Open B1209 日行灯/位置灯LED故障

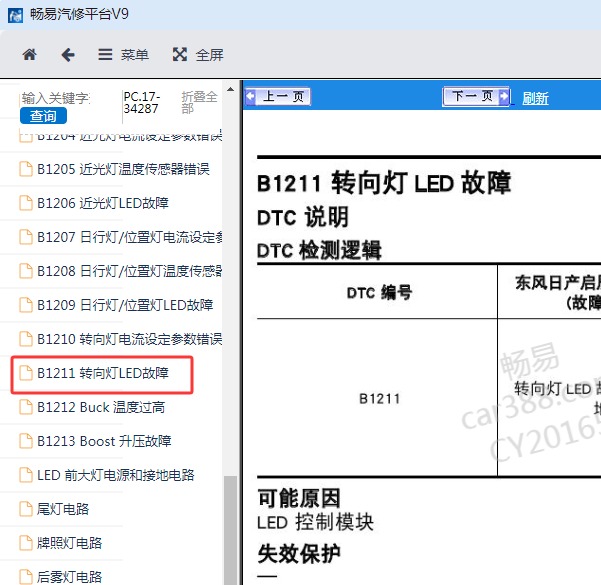coord(125,305)
